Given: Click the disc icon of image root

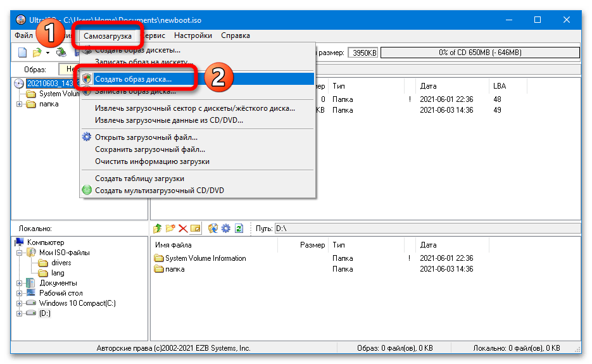Looking at the screenshot, I should click(x=19, y=84).
